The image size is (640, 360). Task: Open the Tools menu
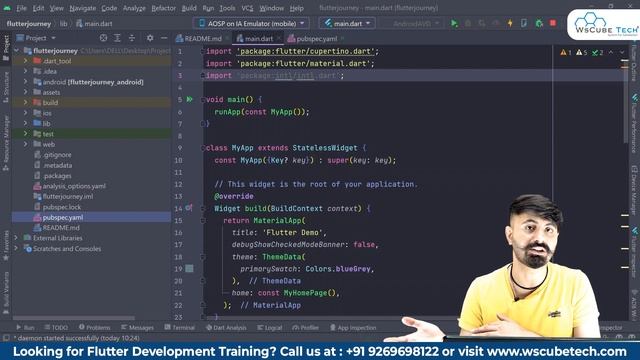[x=227, y=8]
